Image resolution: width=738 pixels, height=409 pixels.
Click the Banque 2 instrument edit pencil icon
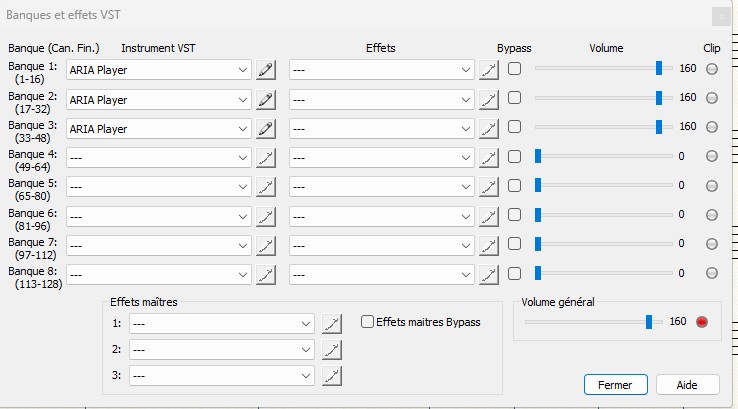coord(265,99)
